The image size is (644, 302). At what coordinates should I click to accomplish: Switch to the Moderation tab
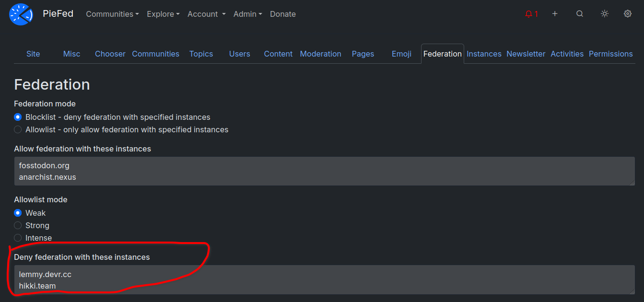pos(320,54)
